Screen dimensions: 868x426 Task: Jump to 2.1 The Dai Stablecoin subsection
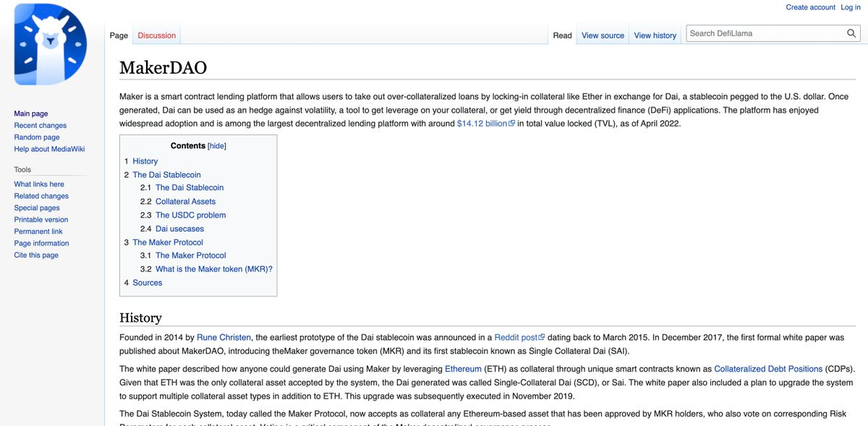coord(182,188)
